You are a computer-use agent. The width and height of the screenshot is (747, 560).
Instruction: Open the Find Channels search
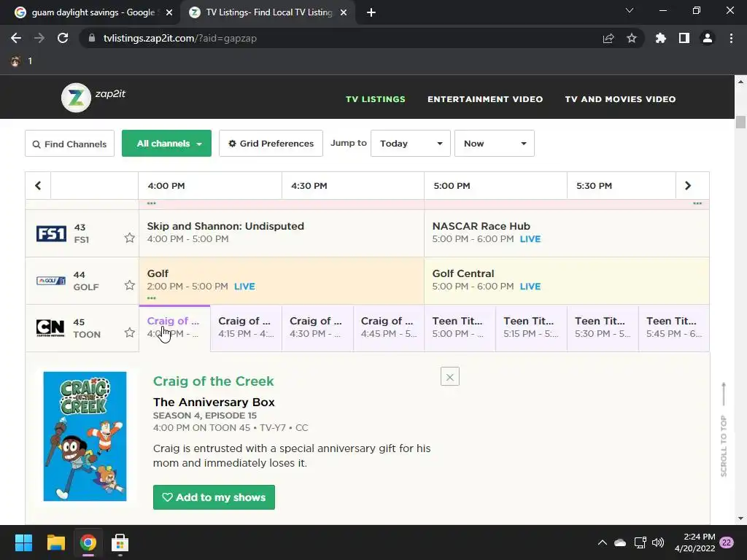69,144
